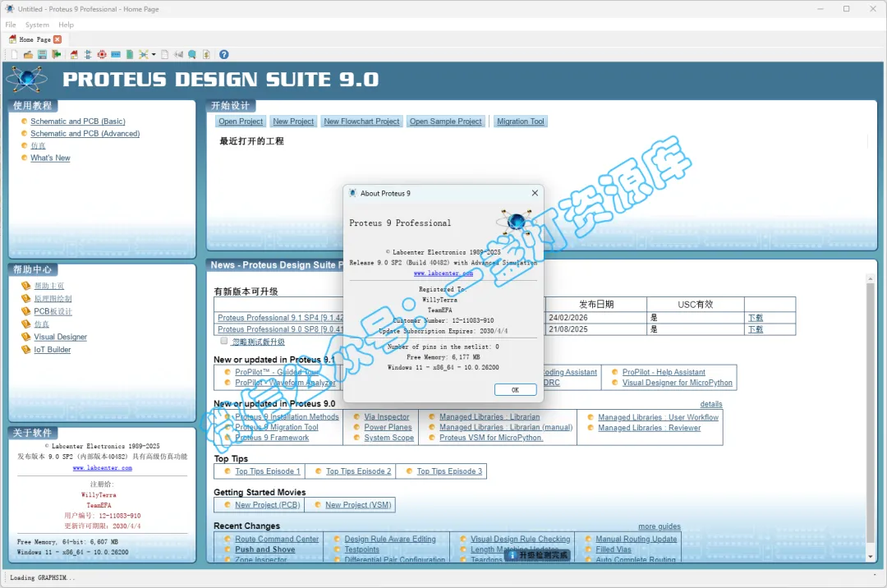Image resolution: width=887 pixels, height=588 pixels.
Task: Open www.labcenter.com link in 关于软件 panel
Action: point(103,468)
